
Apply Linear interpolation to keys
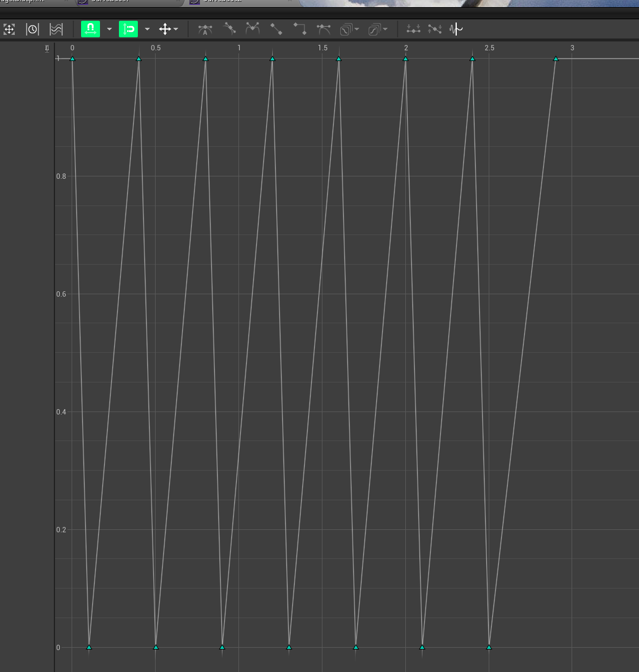click(276, 29)
